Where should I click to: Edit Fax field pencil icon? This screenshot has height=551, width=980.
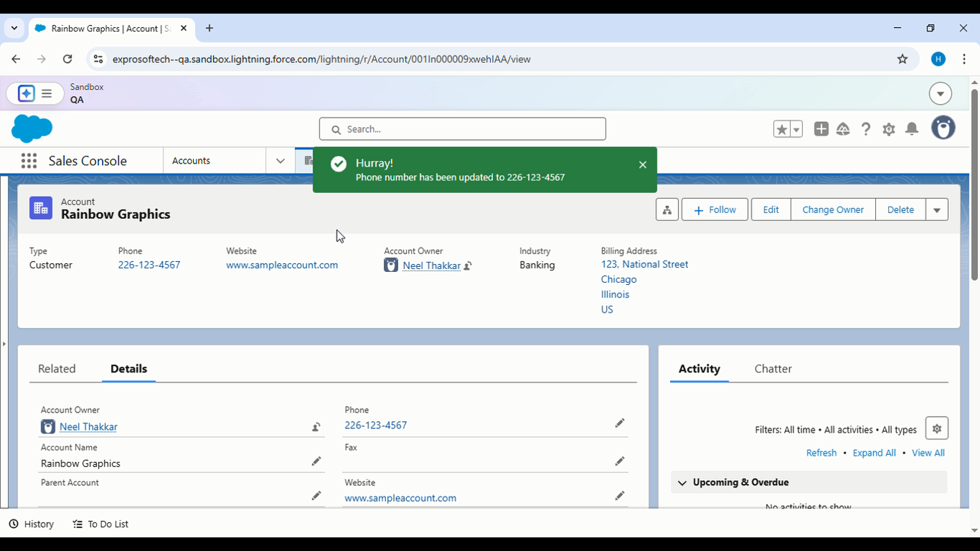[620, 461]
